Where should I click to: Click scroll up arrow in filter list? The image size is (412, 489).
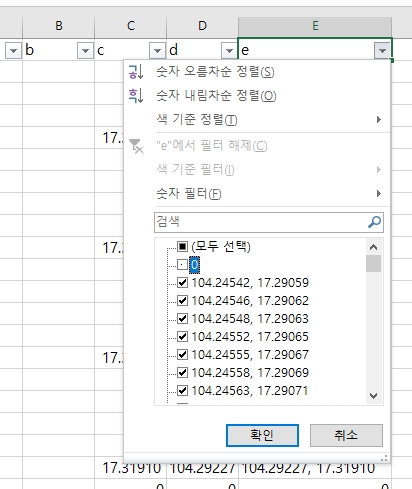coord(373,247)
